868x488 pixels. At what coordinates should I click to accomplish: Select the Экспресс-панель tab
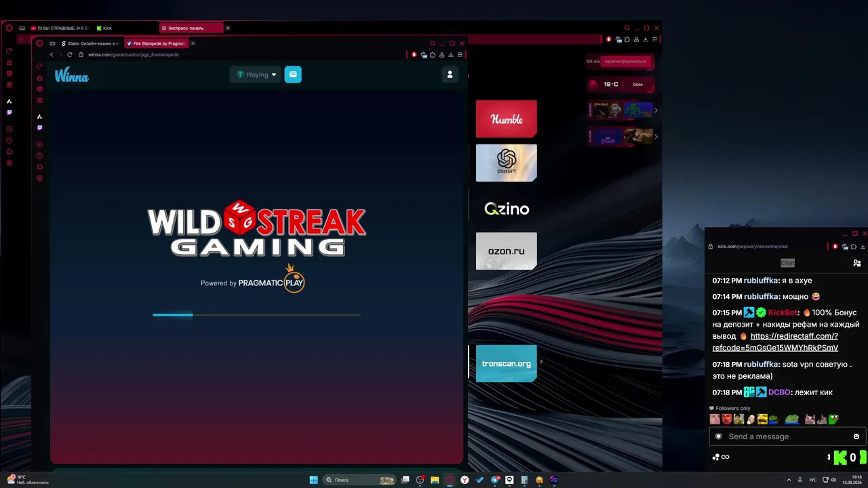[191, 28]
